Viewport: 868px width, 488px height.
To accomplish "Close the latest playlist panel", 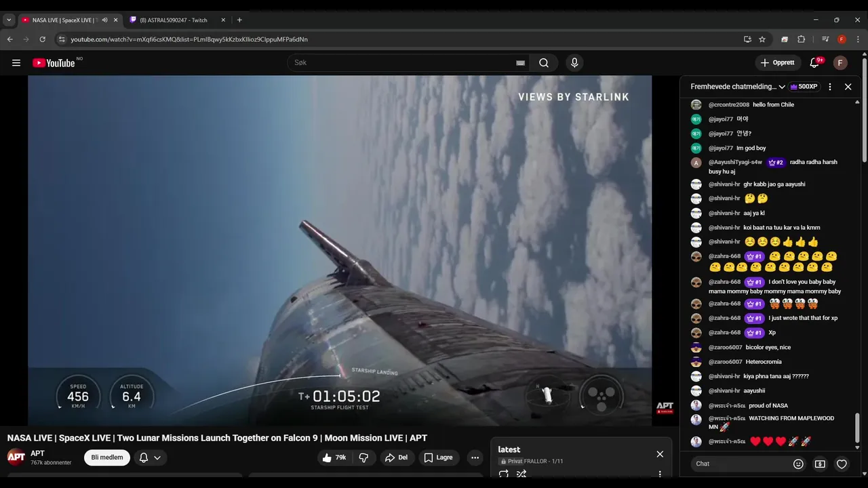I will 660,454.
